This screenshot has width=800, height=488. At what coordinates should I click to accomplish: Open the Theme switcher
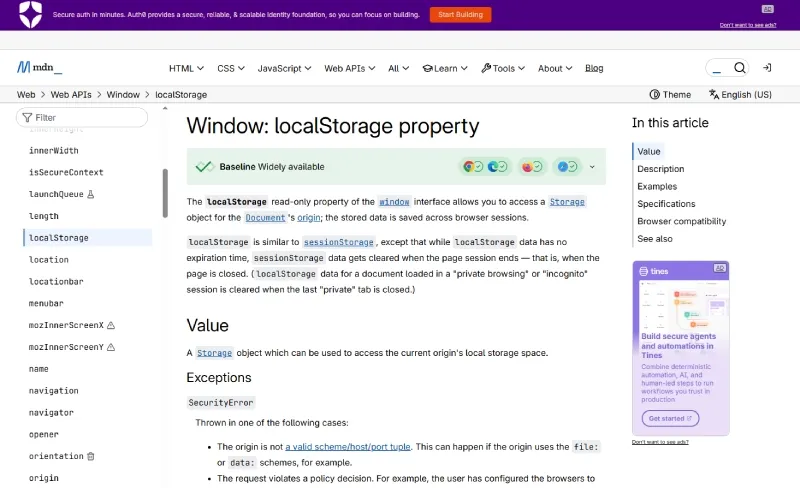pos(670,94)
